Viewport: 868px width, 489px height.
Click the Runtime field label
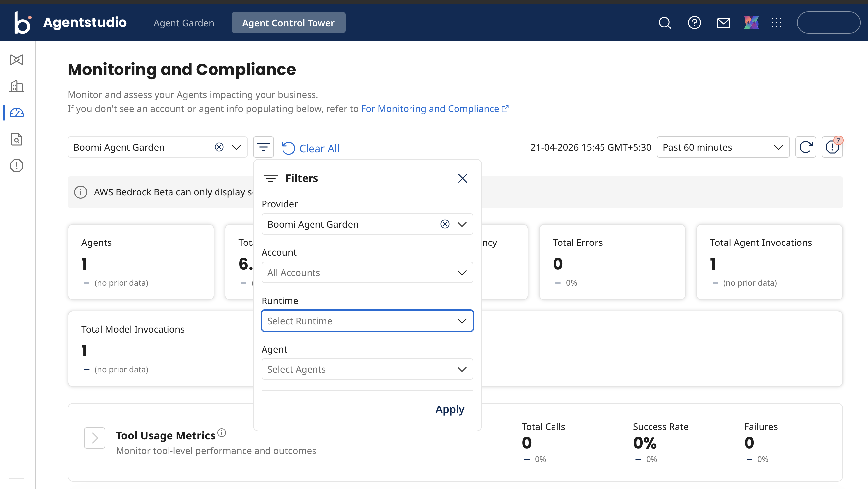[x=280, y=301]
